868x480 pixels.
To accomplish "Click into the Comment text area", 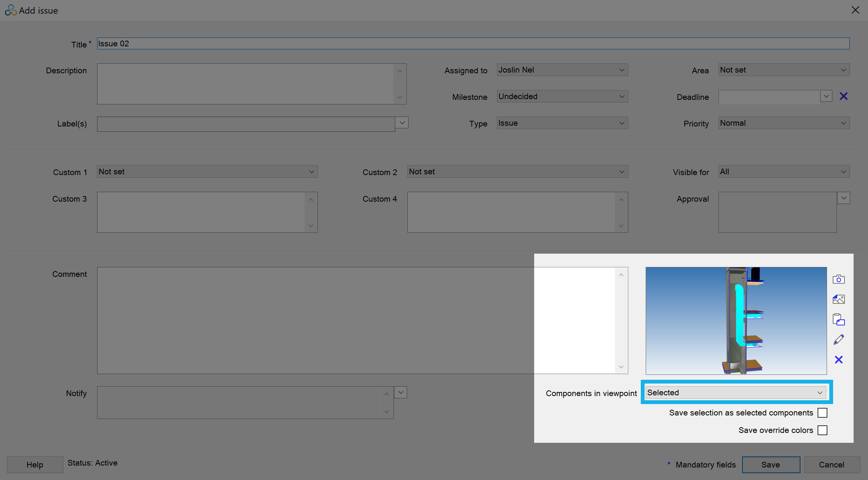I will tap(356, 321).
